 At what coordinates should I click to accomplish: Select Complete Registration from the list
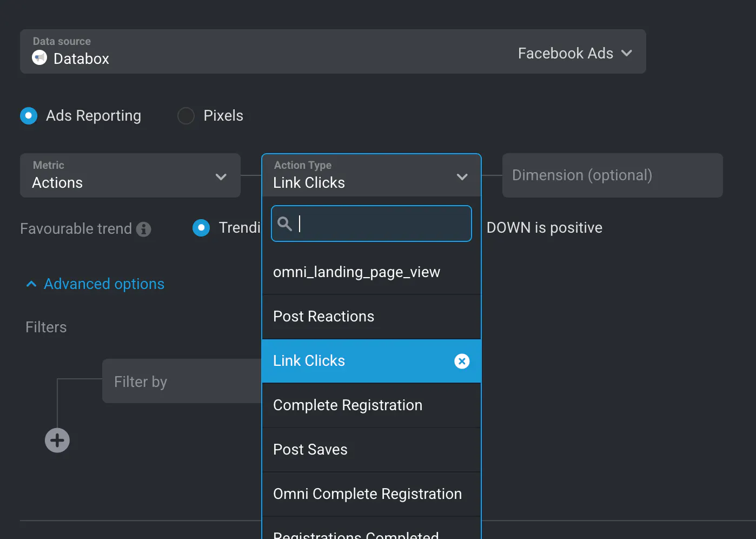(x=348, y=405)
